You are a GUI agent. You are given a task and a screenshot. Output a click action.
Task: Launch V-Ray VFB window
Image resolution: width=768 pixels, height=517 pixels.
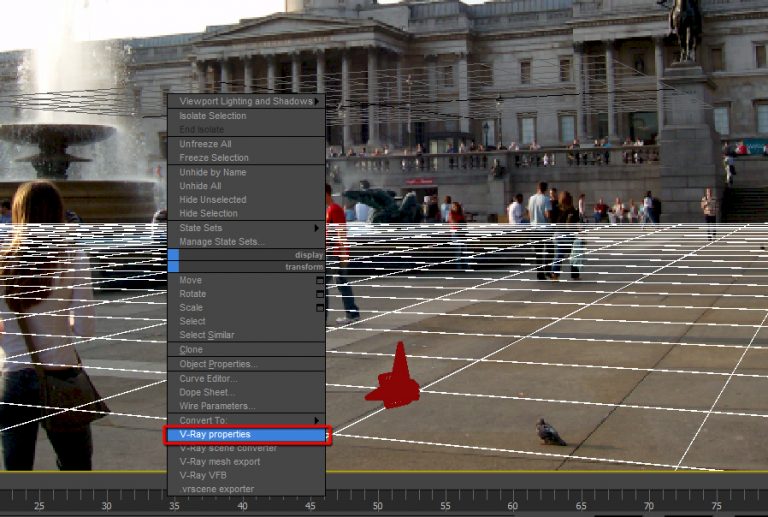(x=203, y=475)
